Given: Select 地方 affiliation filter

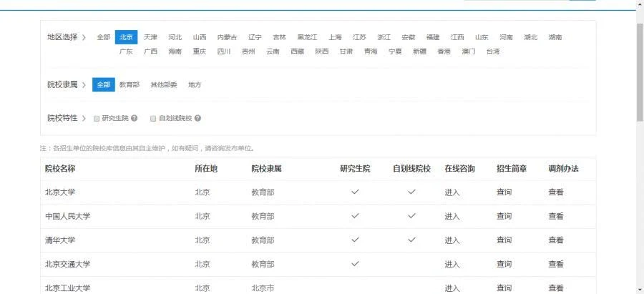Looking at the screenshot, I should [195, 84].
